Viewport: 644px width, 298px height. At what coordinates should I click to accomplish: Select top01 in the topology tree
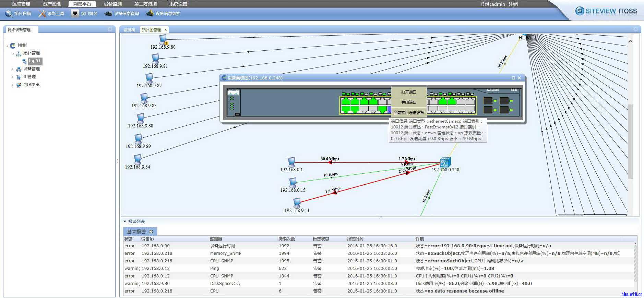[x=35, y=61]
